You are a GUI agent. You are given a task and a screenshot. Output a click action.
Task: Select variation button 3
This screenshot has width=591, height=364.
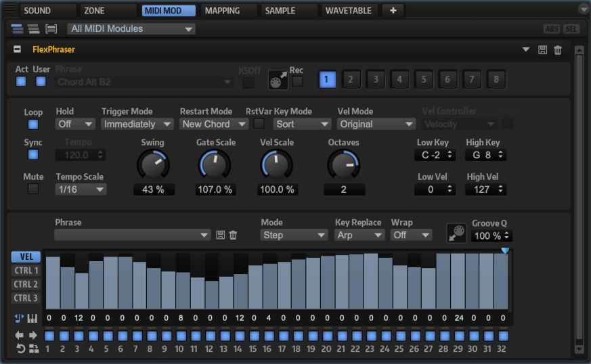(375, 80)
